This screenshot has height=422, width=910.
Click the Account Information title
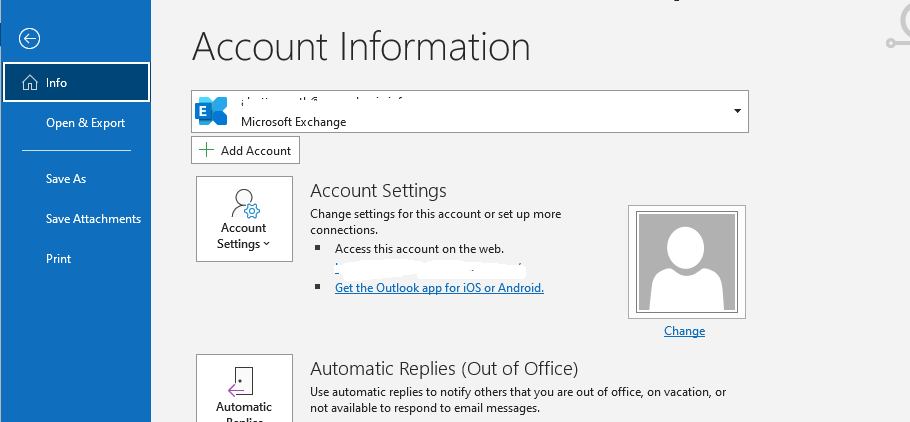point(360,46)
